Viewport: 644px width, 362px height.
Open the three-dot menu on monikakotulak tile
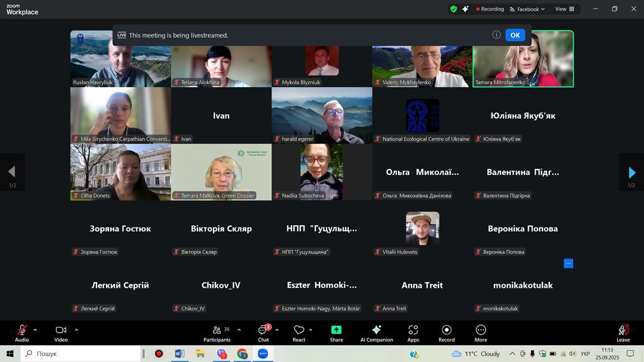tap(568, 264)
